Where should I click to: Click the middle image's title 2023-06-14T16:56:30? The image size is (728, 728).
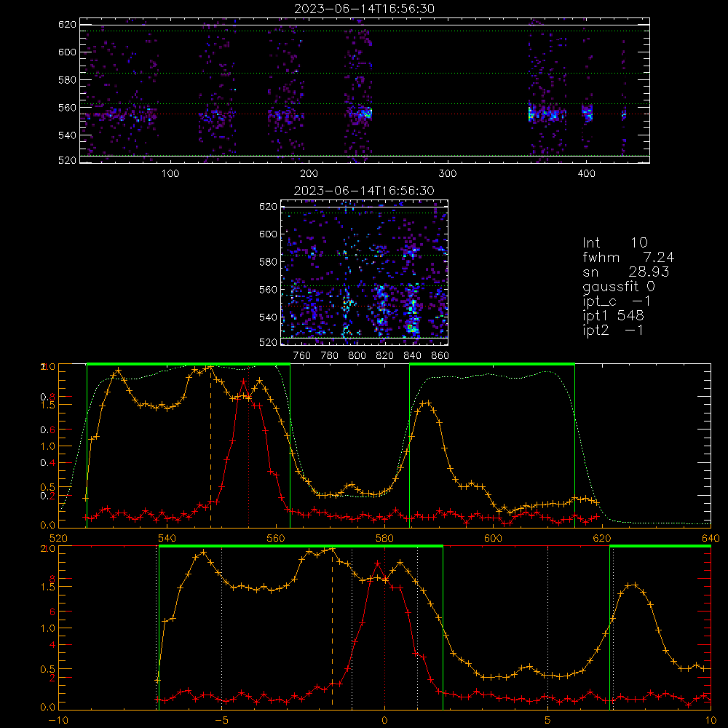click(x=365, y=191)
